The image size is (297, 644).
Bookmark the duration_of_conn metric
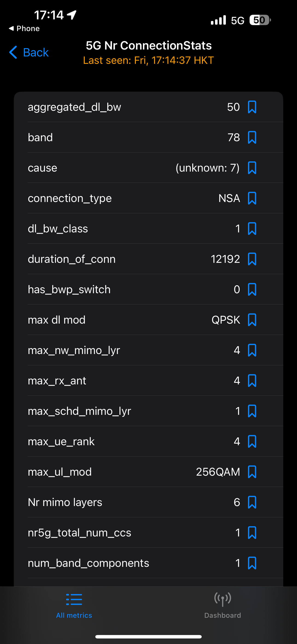[x=252, y=259]
